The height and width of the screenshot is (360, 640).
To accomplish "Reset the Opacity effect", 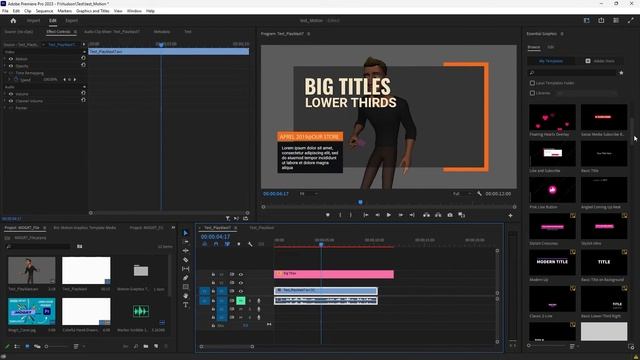I will (x=83, y=65).
